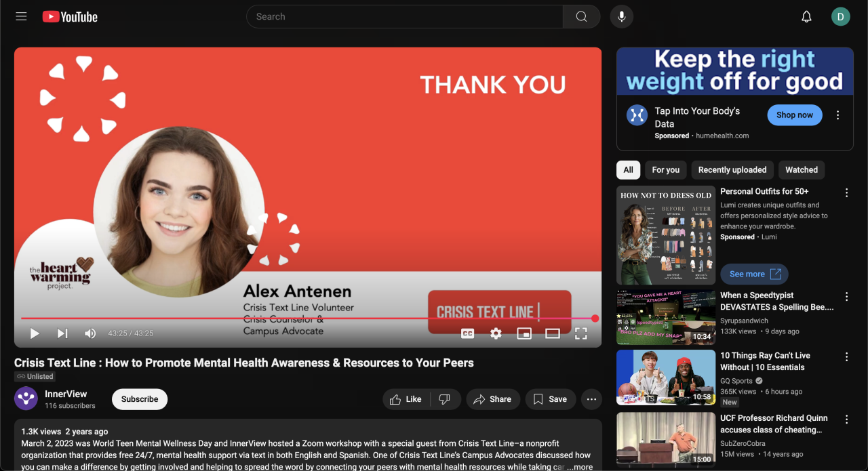
Task: Open GQ Sports channel name
Action: click(736, 381)
